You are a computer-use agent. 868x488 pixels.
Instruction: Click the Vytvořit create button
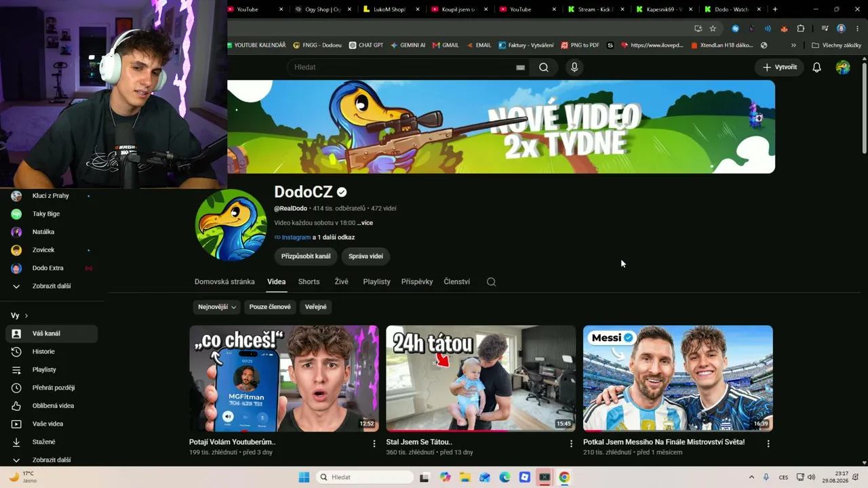pos(779,67)
